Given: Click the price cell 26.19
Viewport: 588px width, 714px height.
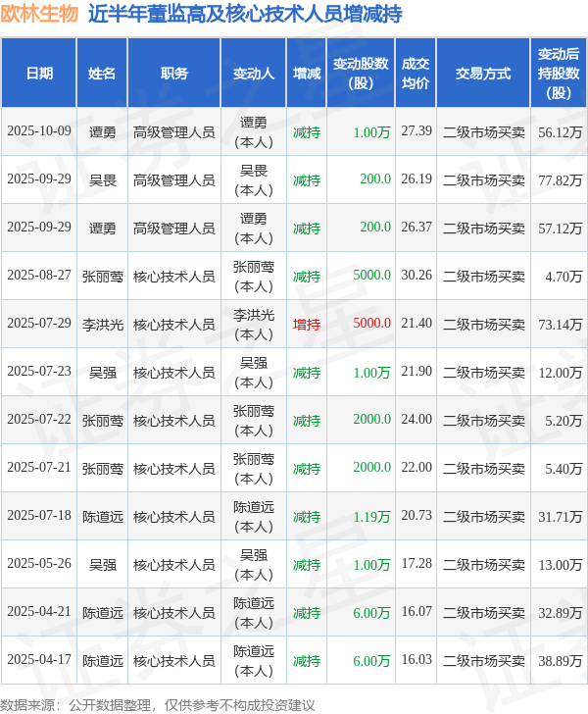Looking at the screenshot, I should (x=416, y=178).
